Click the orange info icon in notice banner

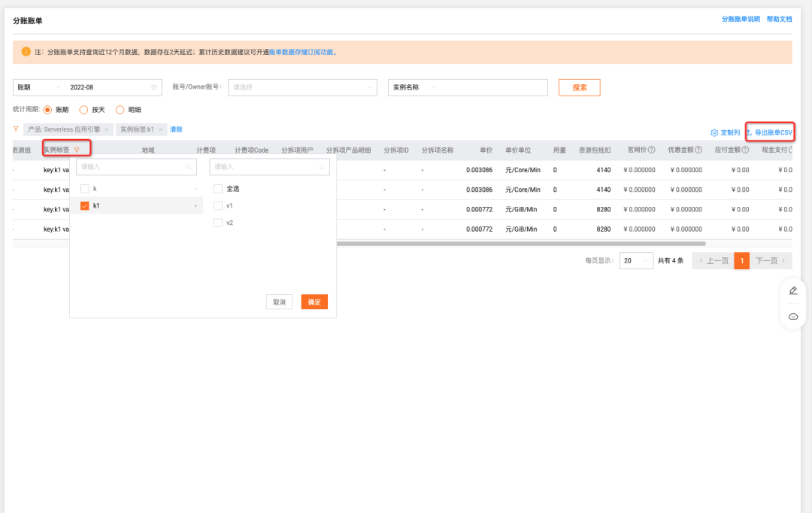(x=26, y=52)
